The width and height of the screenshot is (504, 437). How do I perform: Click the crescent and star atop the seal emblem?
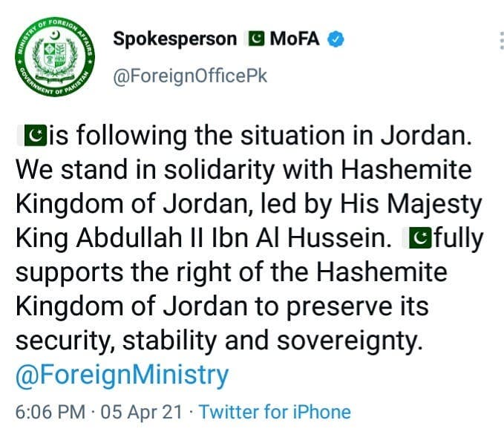(55, 34)
